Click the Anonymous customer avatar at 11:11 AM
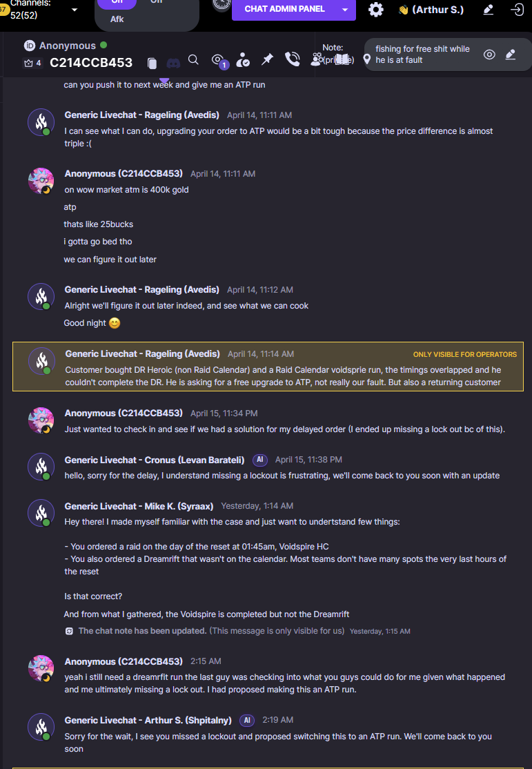Image resolution: width=532 pixels, height=769 pixels. point(41,181)
